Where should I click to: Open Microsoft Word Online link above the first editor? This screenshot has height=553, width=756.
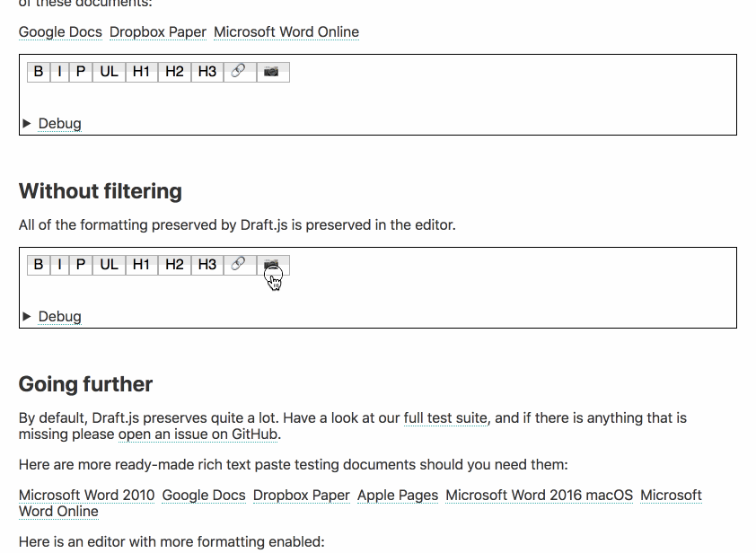tap(286, 31)
